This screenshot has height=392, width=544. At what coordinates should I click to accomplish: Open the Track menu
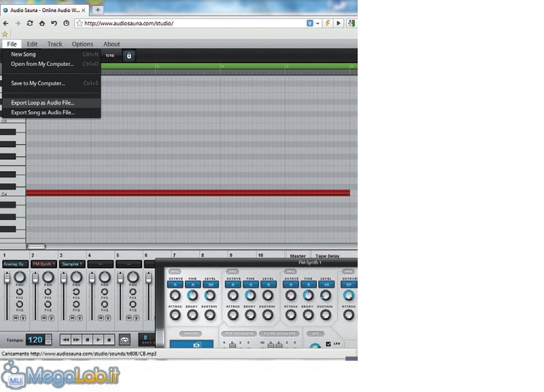point(55,44)
